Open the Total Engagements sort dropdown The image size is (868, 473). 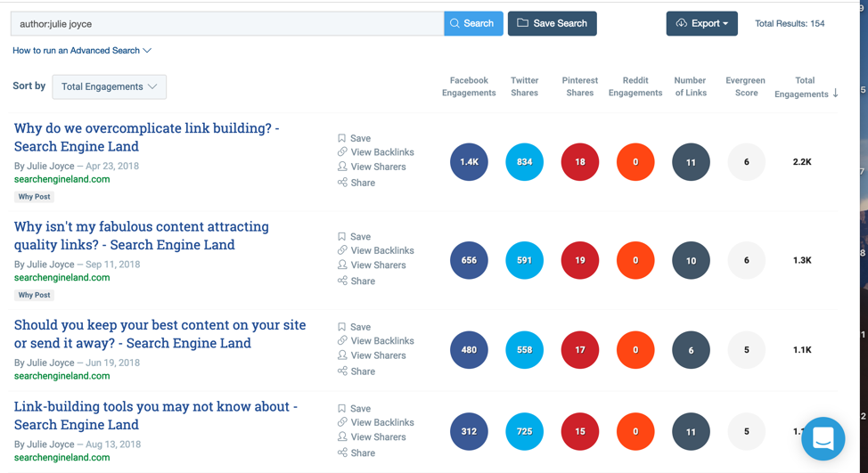[109, 86]
